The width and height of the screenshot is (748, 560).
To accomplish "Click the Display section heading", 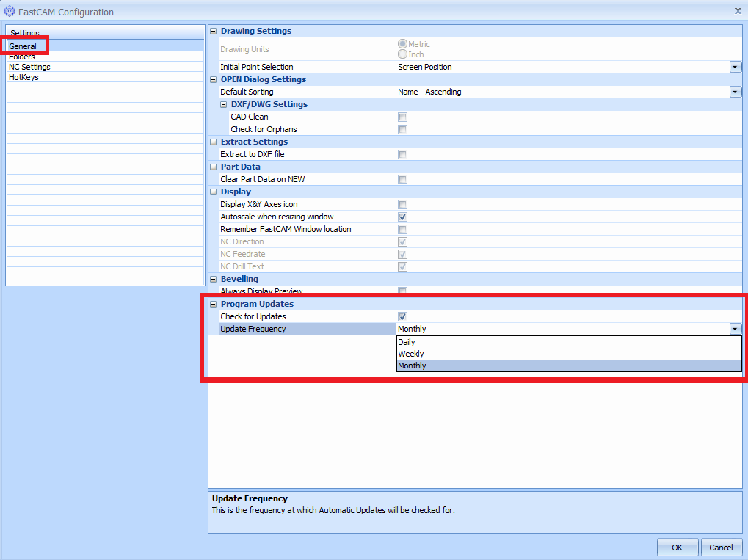I will (x=236, y=192).
